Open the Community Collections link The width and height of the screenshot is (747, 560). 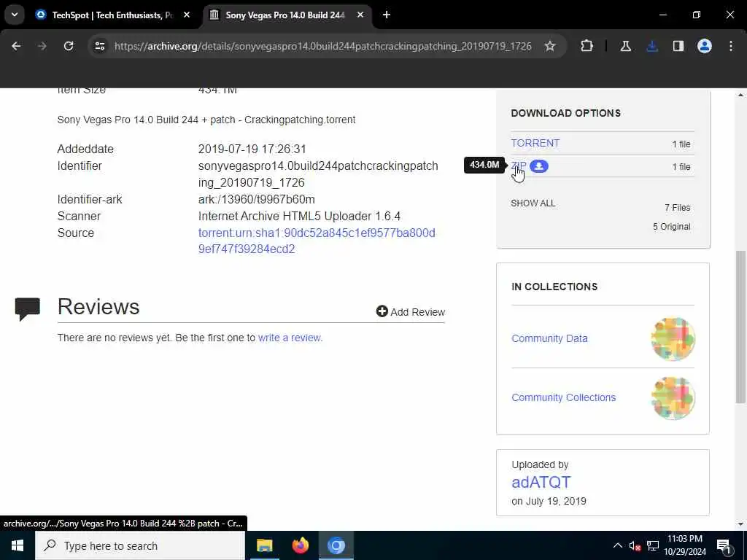click(564, 397)
